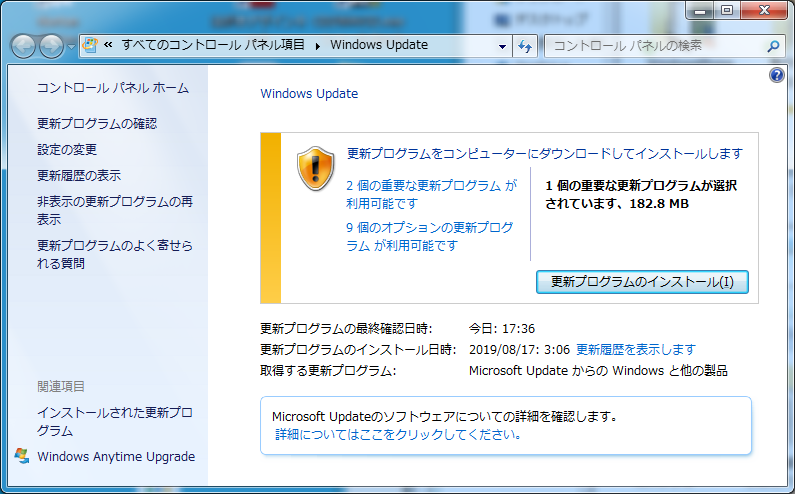Click the 関連項目 section label
795x494 pixels.
61,386
